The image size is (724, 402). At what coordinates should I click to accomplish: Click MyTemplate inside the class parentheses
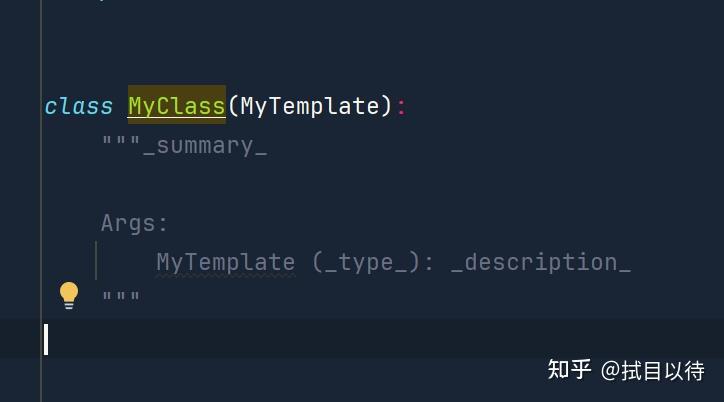click(310, 106)
